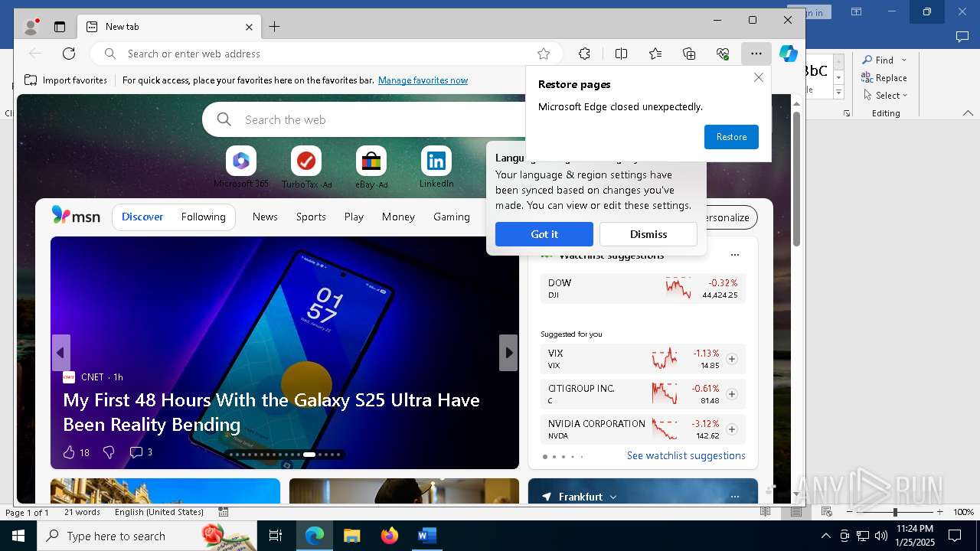This screenshot has width=980, height=551.
Task: Open the Favorites list icon
Action: (655, 54)
